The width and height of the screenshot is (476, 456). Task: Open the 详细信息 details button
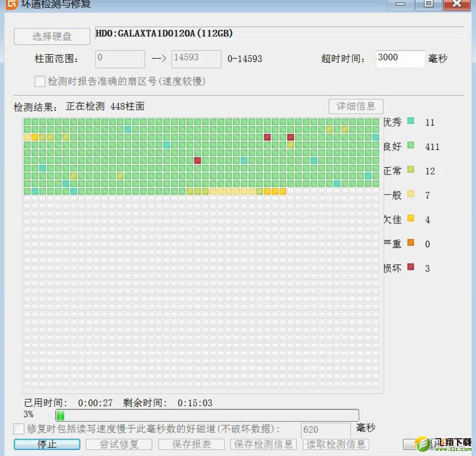click(356, 106)
